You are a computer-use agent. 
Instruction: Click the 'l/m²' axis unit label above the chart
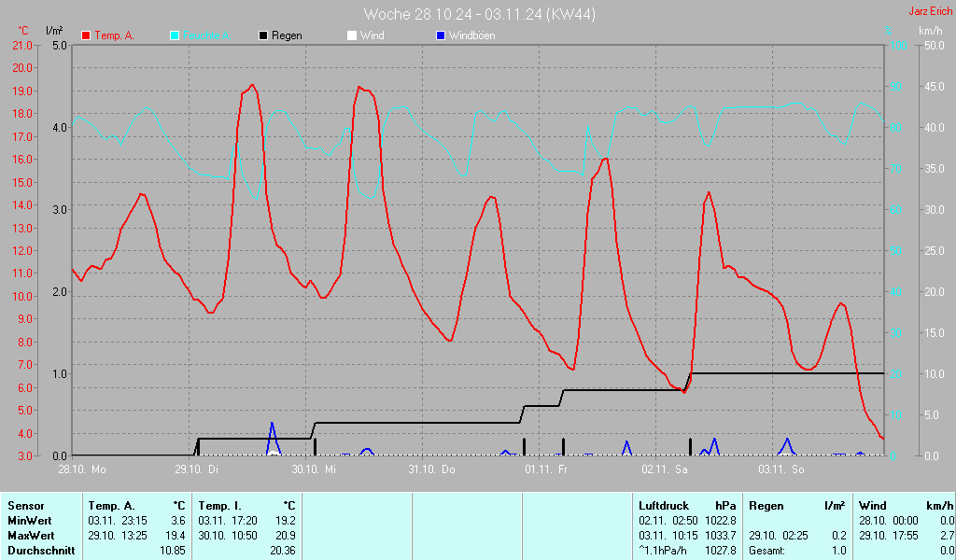(x=54, y=31)
